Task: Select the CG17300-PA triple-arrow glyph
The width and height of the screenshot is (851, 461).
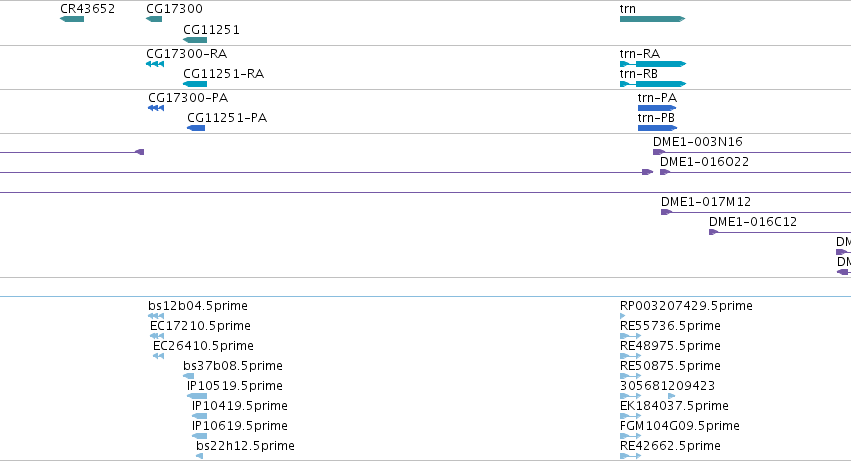Action: (x=156, y=108)
